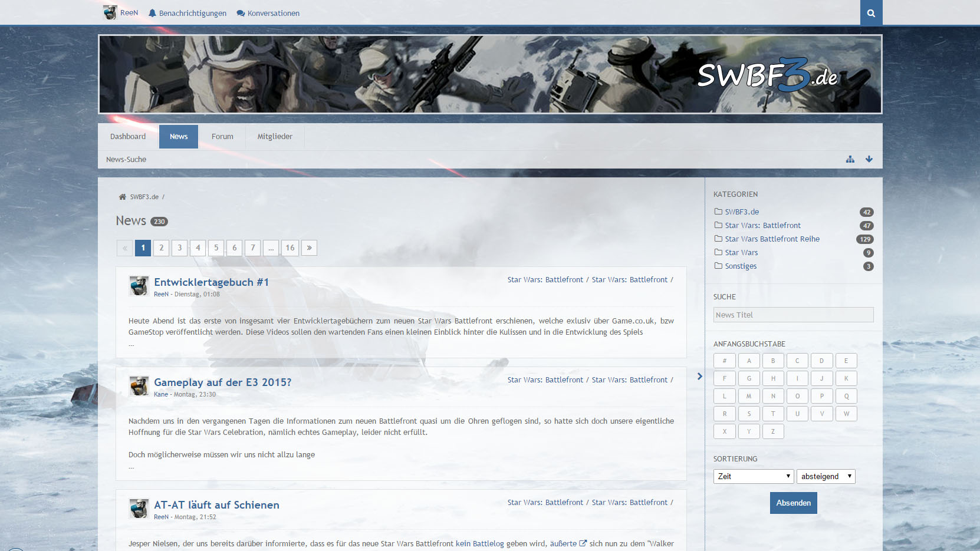Filter news by letter M
The image size is (980, 551).
[749, 396]
